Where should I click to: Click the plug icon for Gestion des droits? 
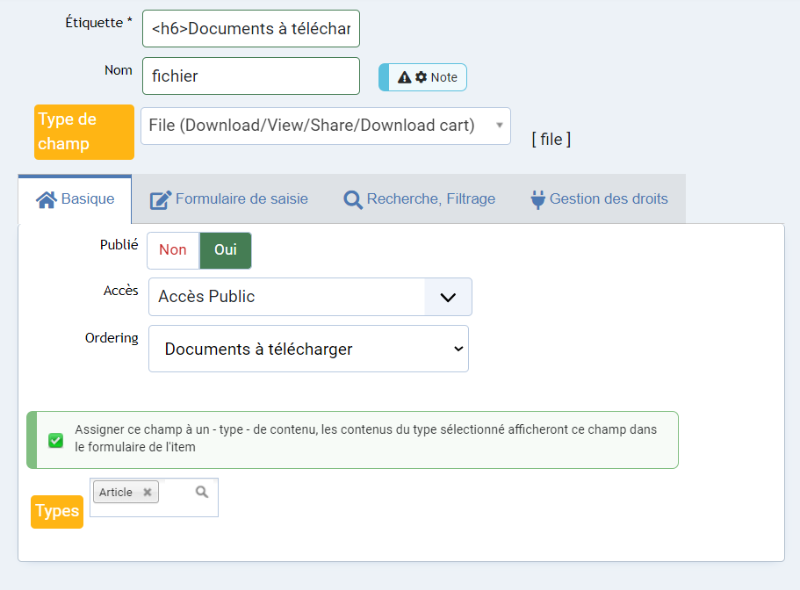(x=538, y=200)
